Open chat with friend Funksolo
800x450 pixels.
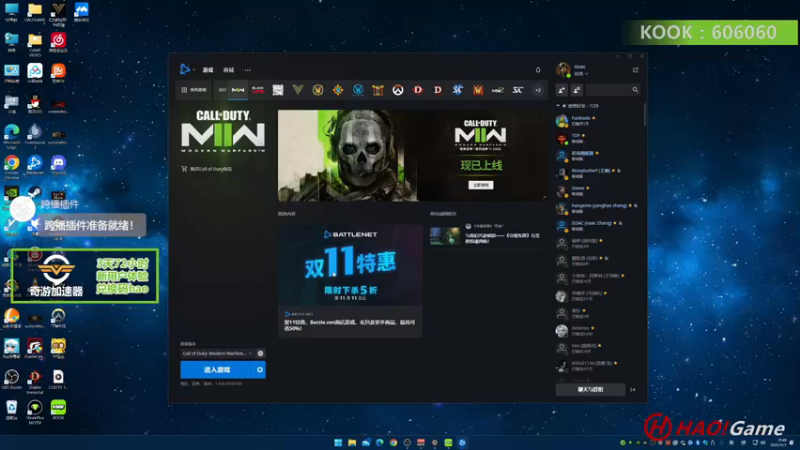597,121
